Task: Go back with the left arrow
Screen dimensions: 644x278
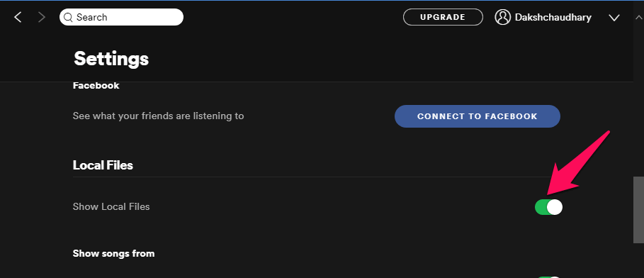Action: tap(18, 17)
